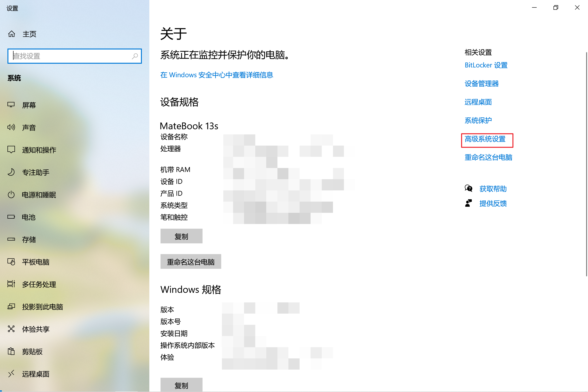This screenshot has width=588, height=392.
Task: Click the 重命名这台电脑 button below specs
Action: tap(191, 262)
